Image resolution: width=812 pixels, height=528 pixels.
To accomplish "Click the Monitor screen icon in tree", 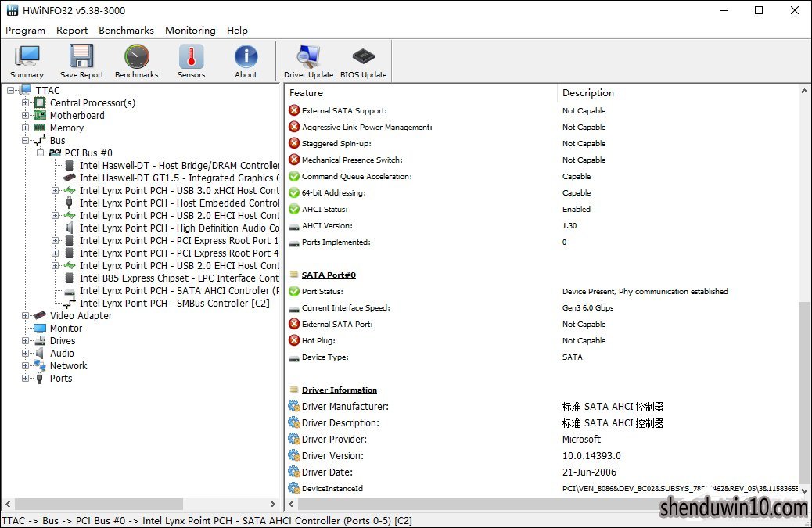I will 40,329.
